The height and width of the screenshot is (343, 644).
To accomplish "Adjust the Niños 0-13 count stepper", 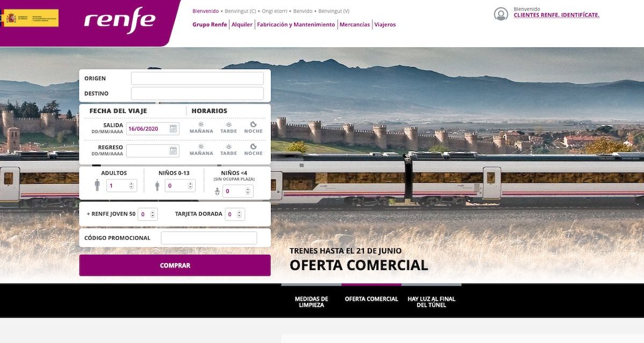I will tap(190, 186).
